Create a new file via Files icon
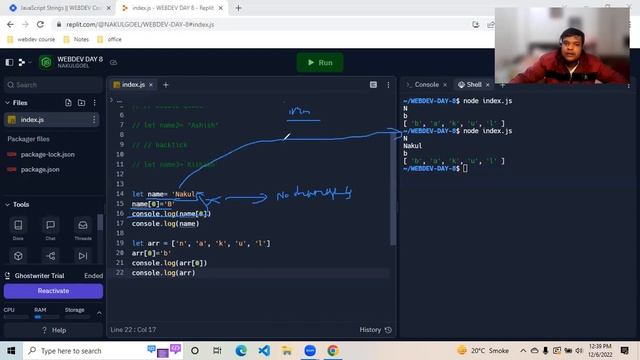 [68, 103]
